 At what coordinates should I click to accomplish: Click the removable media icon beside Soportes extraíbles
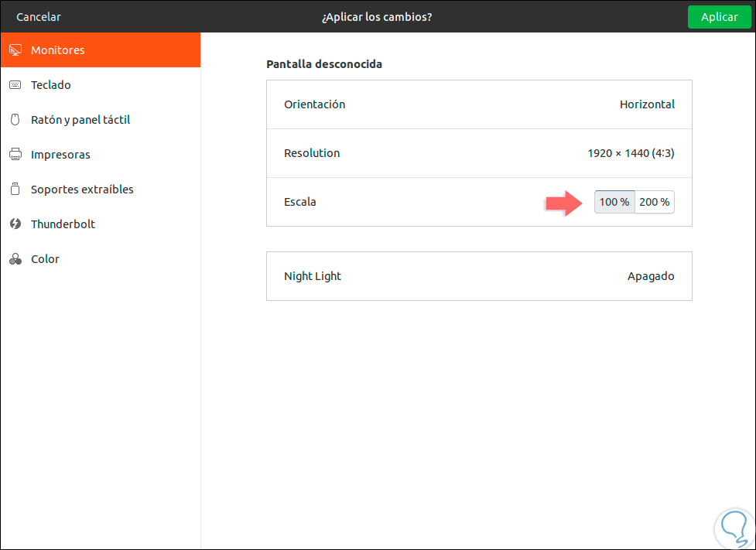15,189
